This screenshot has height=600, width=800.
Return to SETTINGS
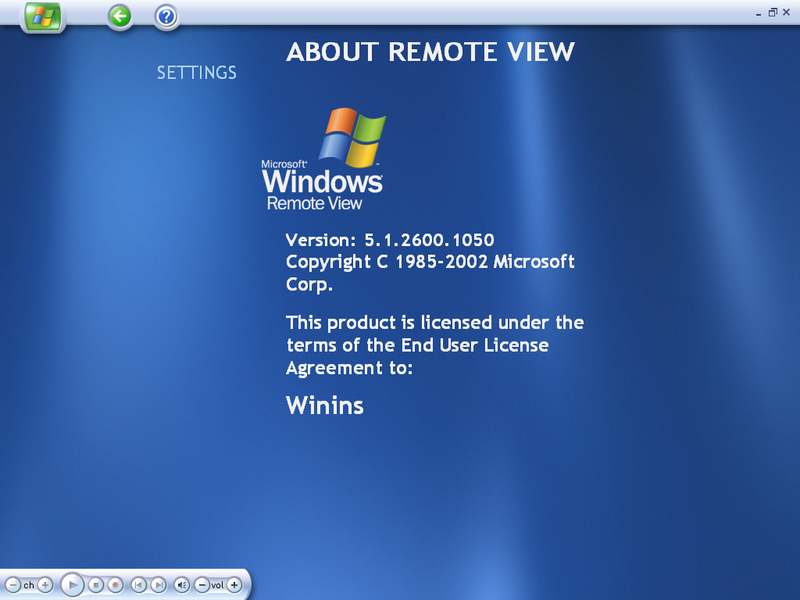click(196, 72)
